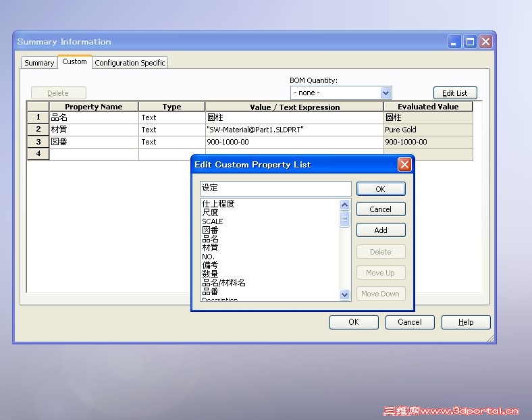Image resolution: width=532 pixels, height=420 pixels.
Task: Click the Move Down button
Action: coord(381,294)
